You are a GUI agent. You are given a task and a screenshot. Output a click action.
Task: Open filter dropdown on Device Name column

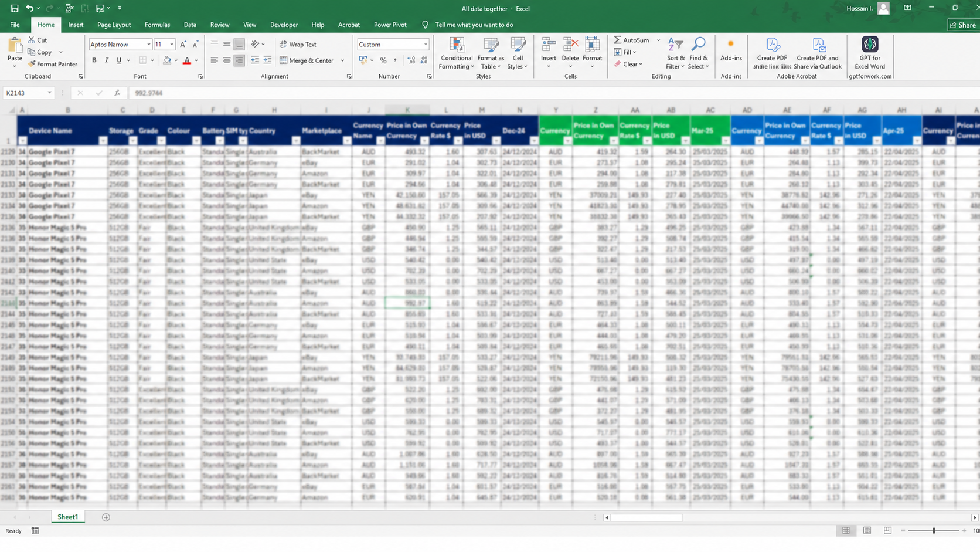(103, 141)
